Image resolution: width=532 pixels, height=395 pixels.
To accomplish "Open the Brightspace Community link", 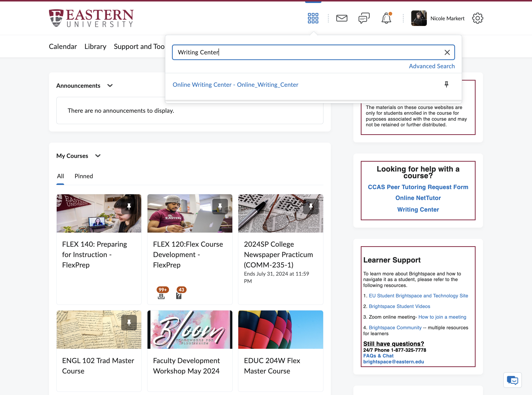I will pos(395,328).
